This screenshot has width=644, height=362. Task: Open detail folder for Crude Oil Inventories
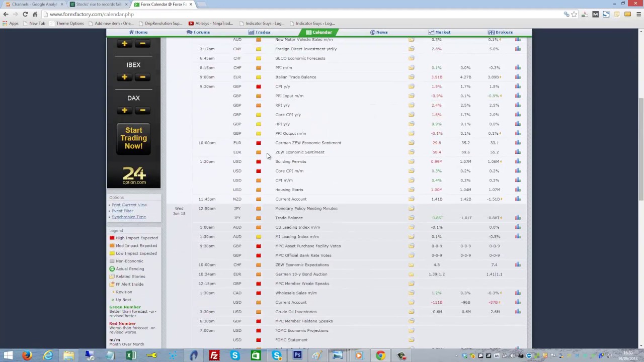tap(411, 312)
